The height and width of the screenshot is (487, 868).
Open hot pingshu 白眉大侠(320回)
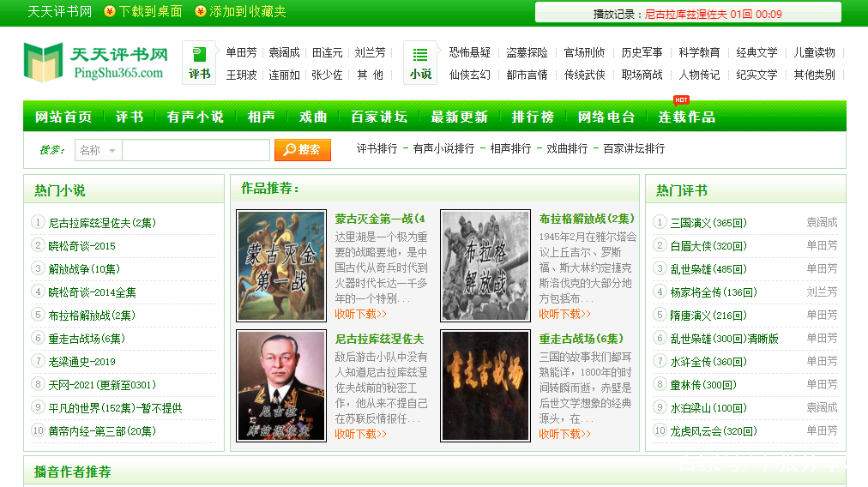(708, 246)
